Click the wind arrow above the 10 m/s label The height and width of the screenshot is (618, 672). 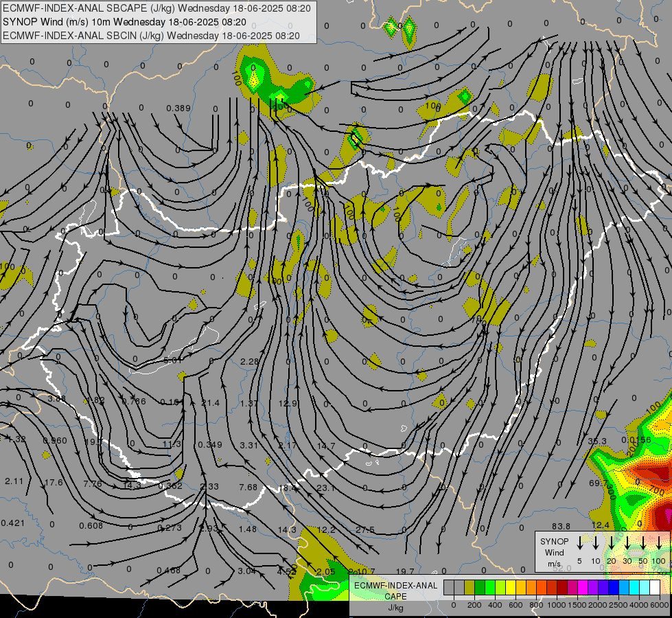(x=596, y=542)
